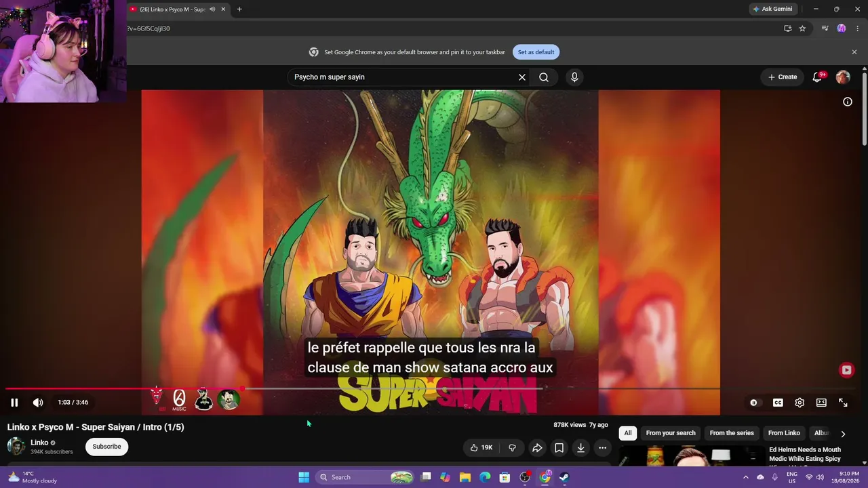Open Ed Helms Needs a Mouth Medic title
Image resolution: width=868 pixels, height=488 pixels.
(x=805, y=454)
